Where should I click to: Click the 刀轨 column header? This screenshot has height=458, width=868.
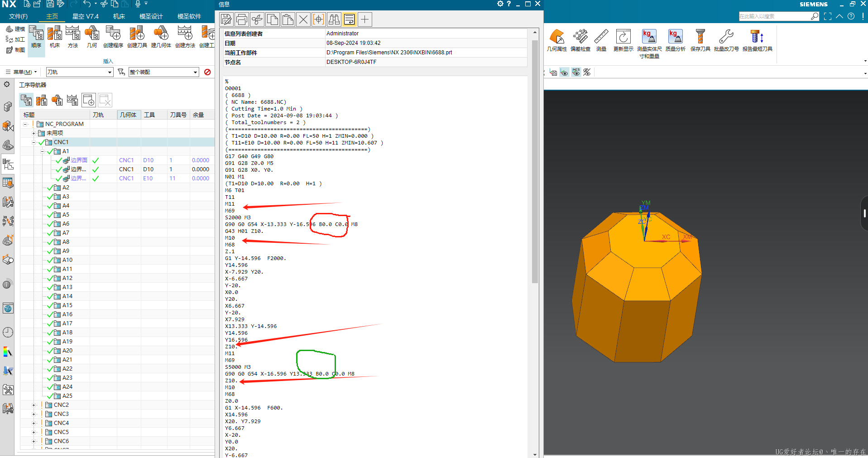(x=103, y=115)
